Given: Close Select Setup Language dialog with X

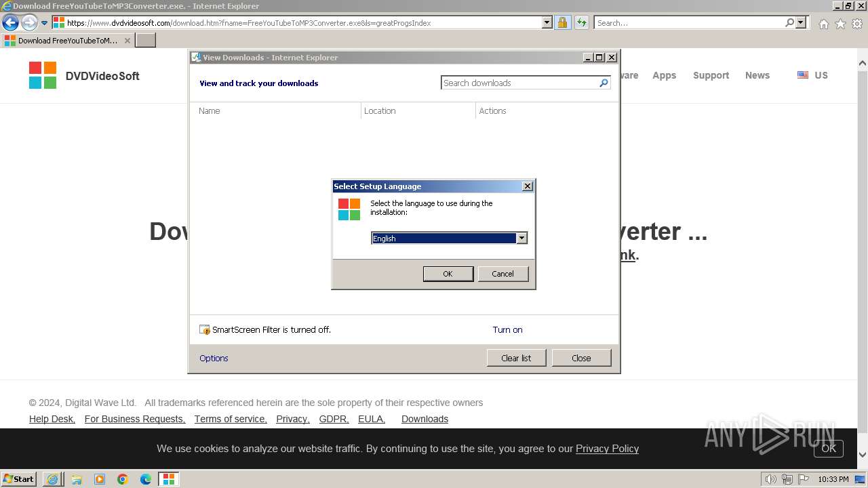Looking at the screenshot, I should pos(528,186).
